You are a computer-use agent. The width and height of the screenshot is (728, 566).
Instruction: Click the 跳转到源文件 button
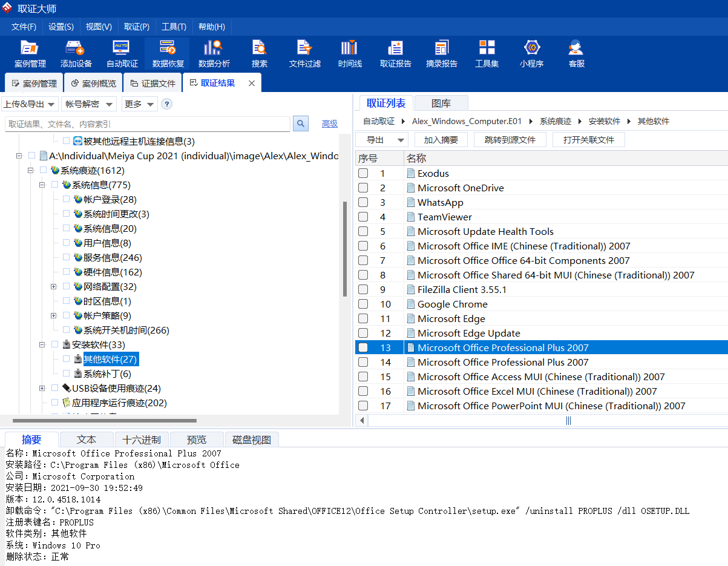510,140
